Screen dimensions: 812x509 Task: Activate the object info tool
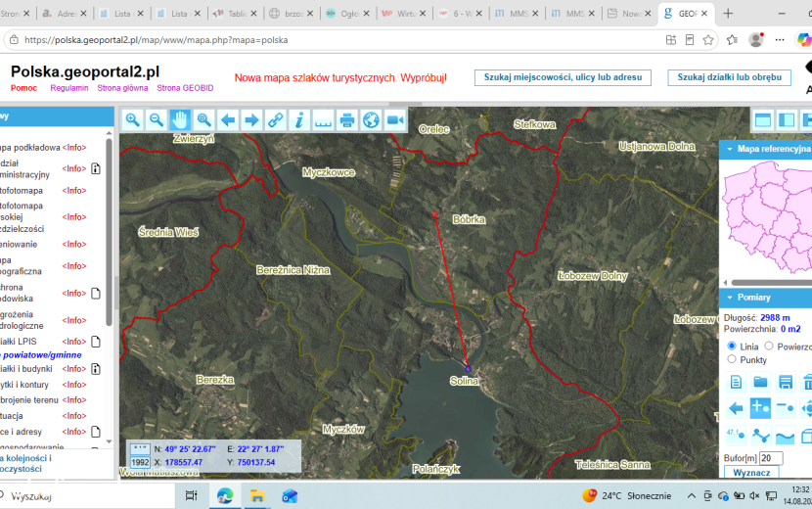pos(299,120)
